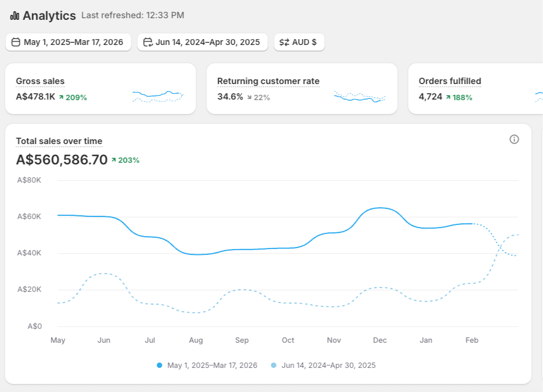
Task: Click the comparison calendar icon
Action: (148, 42)
